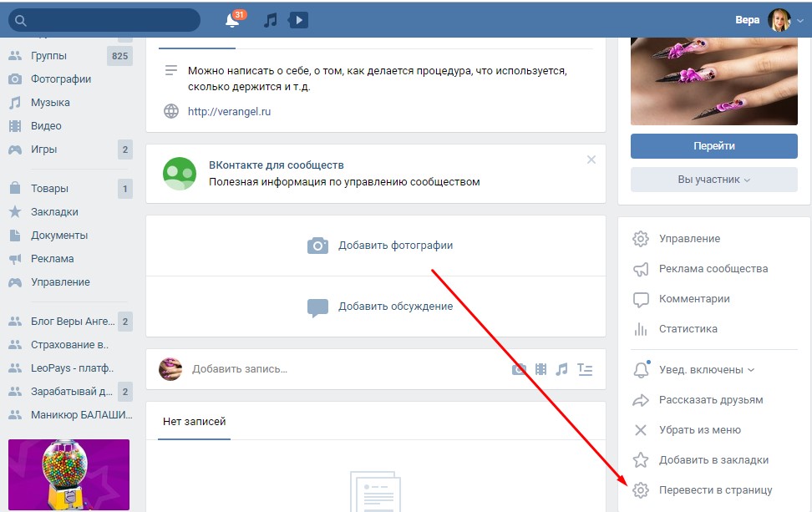The height and width of the screenshot is (512, 812).
Task: Open article editor icon in post box
Action: [585, 369]
